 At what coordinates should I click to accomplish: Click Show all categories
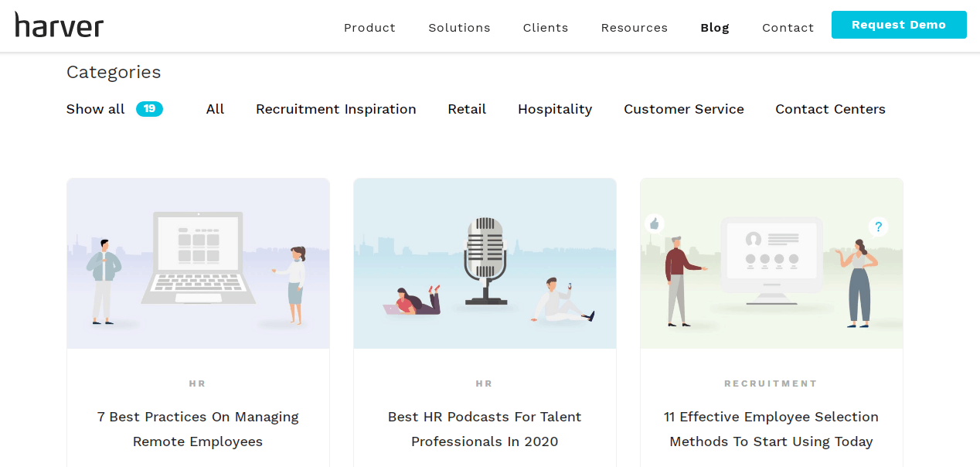[x=95, y=109]
